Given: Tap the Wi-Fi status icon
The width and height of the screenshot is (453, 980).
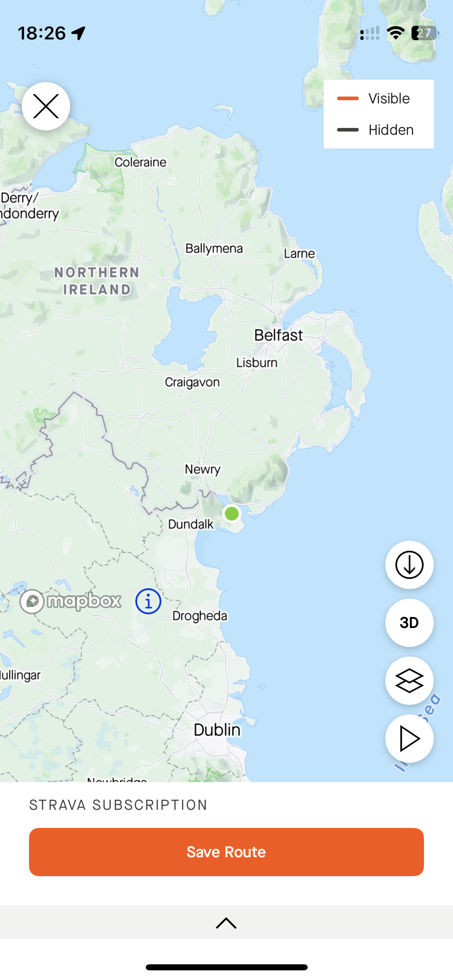Looking at the screenshot, I should (x=395, y=33).
